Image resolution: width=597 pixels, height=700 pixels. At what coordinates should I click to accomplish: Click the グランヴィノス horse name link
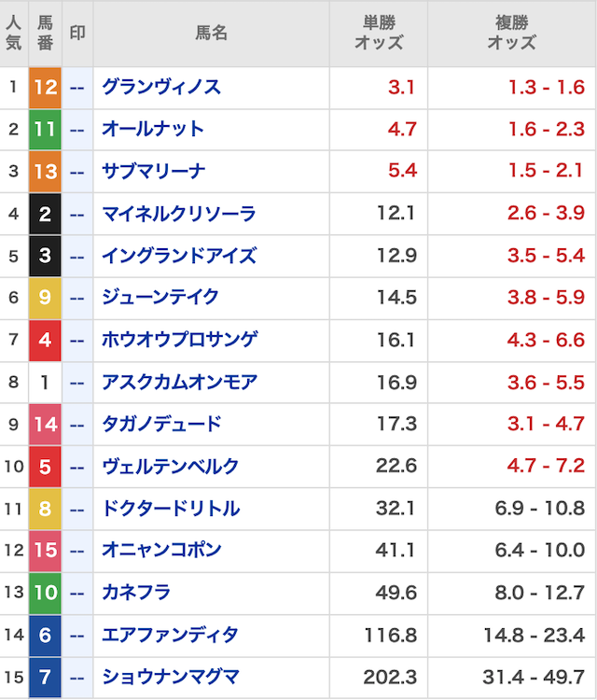click(161, 87)
